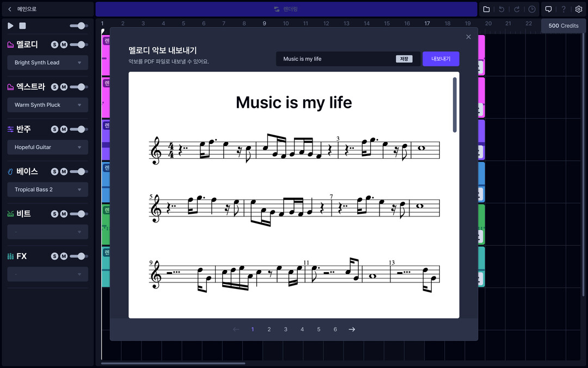Solo the 멜로디 track

pos(54,45)
